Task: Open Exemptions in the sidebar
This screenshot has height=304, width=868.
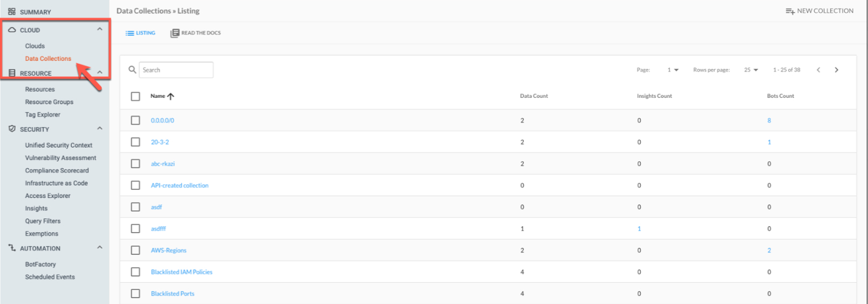Action: (42, 234)
